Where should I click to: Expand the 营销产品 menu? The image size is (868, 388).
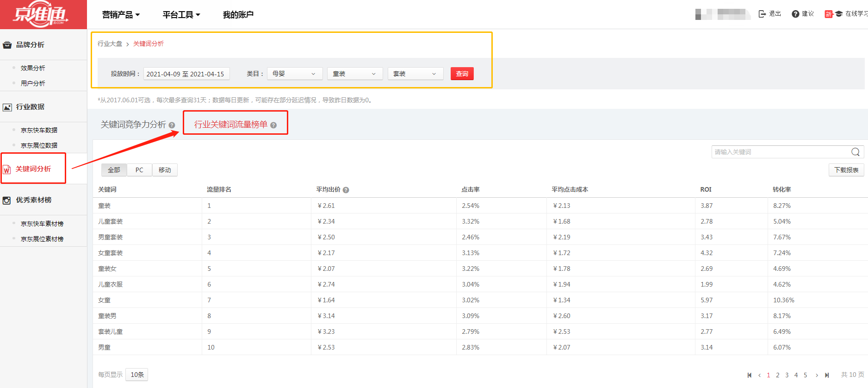pos(121,15)
